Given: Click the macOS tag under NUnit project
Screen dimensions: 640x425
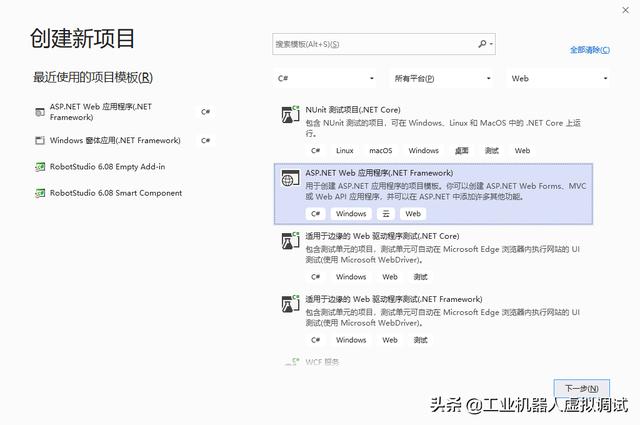Looking at the screenshot, I should click(x=380, y=151).
